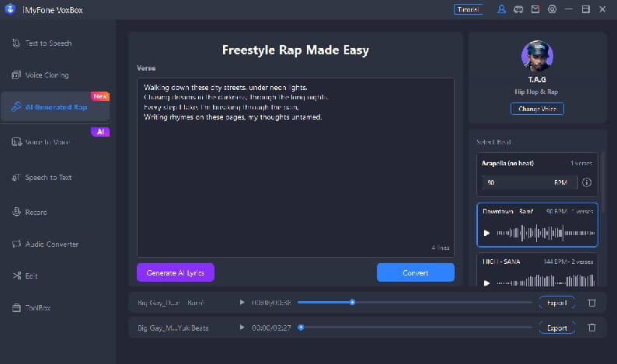The width and height of the screenshot is (617, 364).
Task: Click the "4 lines" counter text
Action: pos(441,248)
